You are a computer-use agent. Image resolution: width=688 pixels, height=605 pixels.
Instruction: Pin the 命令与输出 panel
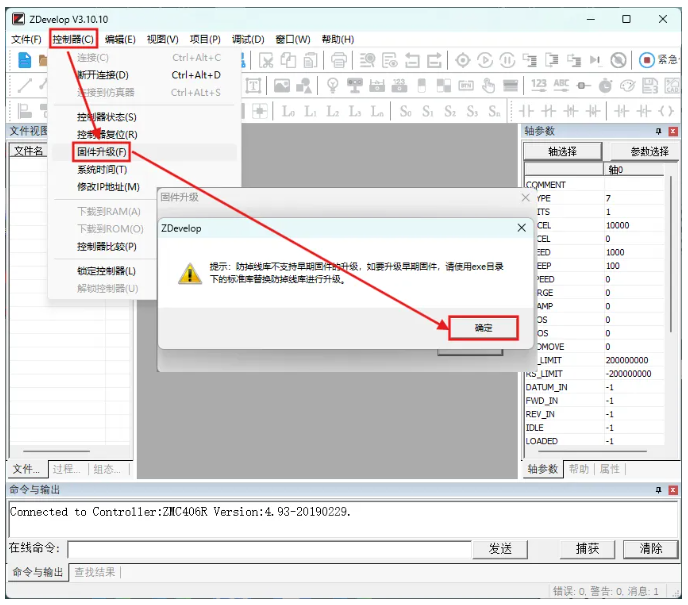(659, 490)
